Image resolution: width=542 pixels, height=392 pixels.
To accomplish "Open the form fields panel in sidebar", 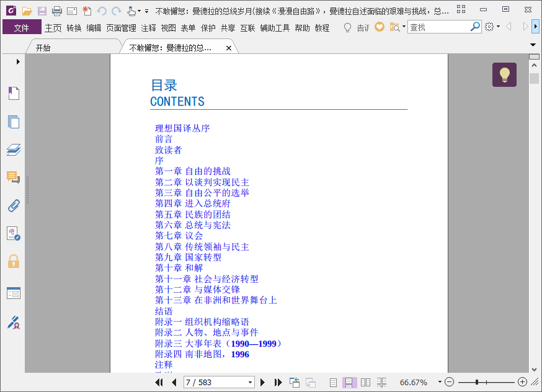I will [x=14, y=293].
